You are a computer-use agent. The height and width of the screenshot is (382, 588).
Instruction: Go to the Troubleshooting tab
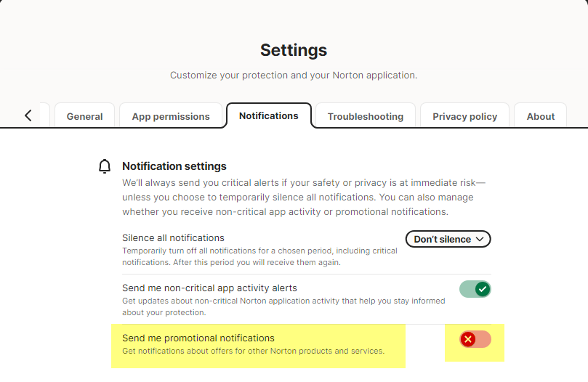point(366,116)
